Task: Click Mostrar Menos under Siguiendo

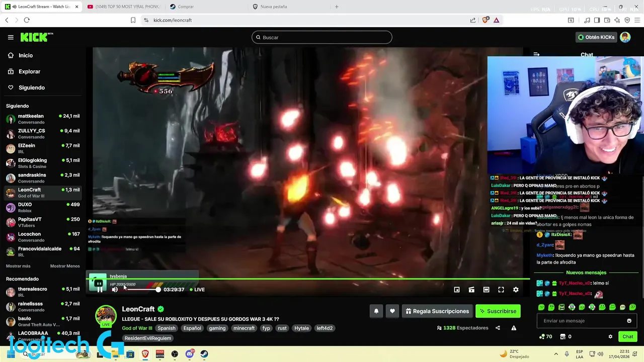Action: click(65, 266)
